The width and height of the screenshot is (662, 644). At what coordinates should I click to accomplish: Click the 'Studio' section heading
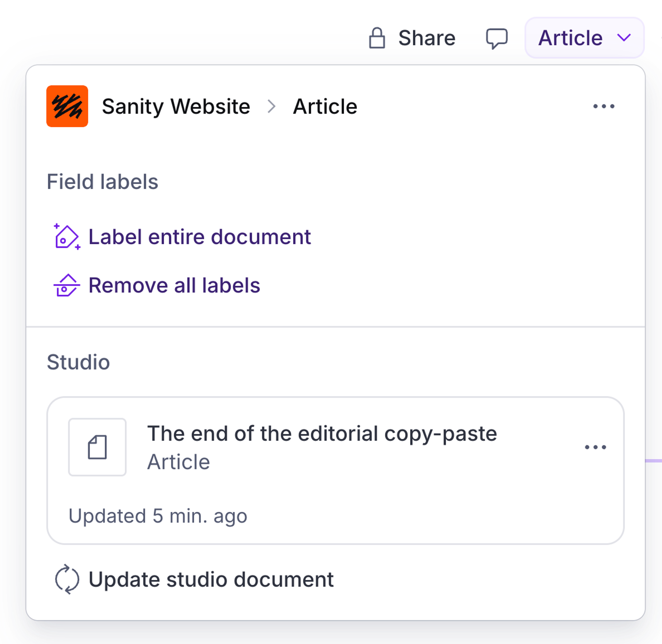(x=78, y=362)
